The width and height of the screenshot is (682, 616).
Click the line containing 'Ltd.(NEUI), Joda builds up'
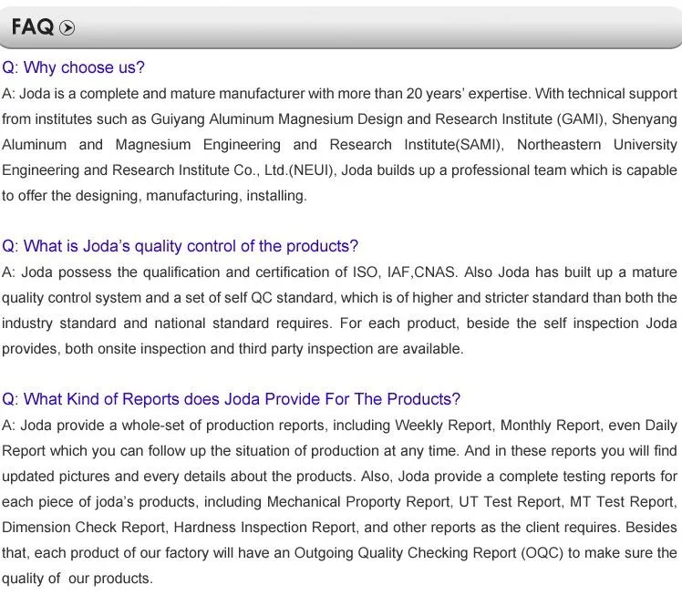click(339, 170)
